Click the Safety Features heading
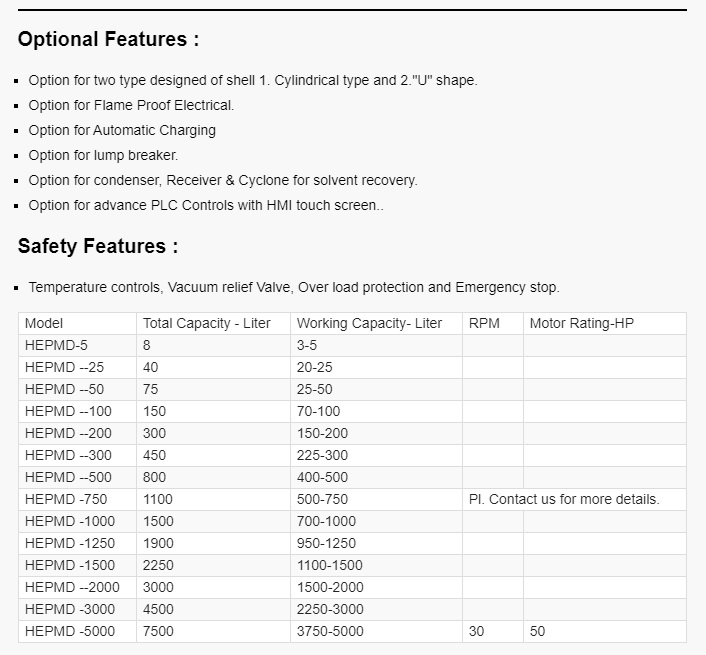 click(x=98, y=246)
